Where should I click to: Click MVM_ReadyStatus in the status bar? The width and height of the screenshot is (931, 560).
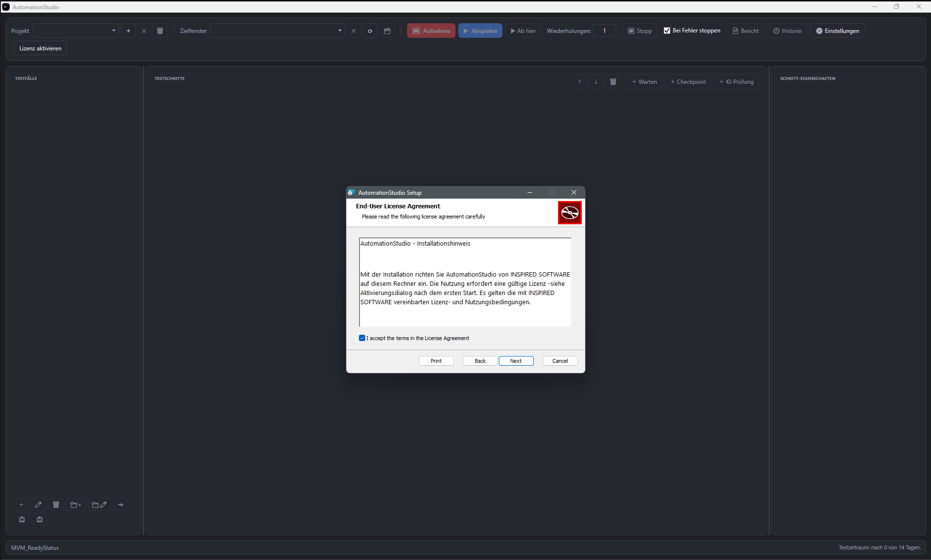click(x=35, y=548)
